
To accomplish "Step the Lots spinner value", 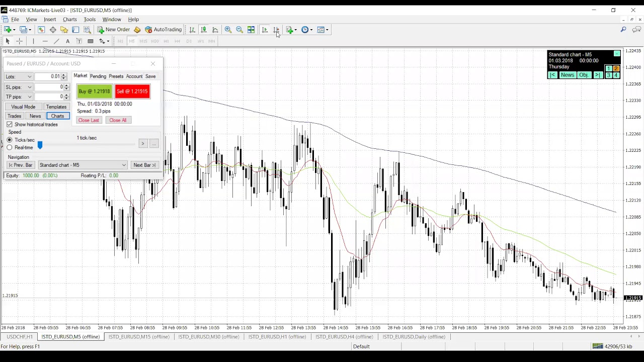I will [63, 76].
